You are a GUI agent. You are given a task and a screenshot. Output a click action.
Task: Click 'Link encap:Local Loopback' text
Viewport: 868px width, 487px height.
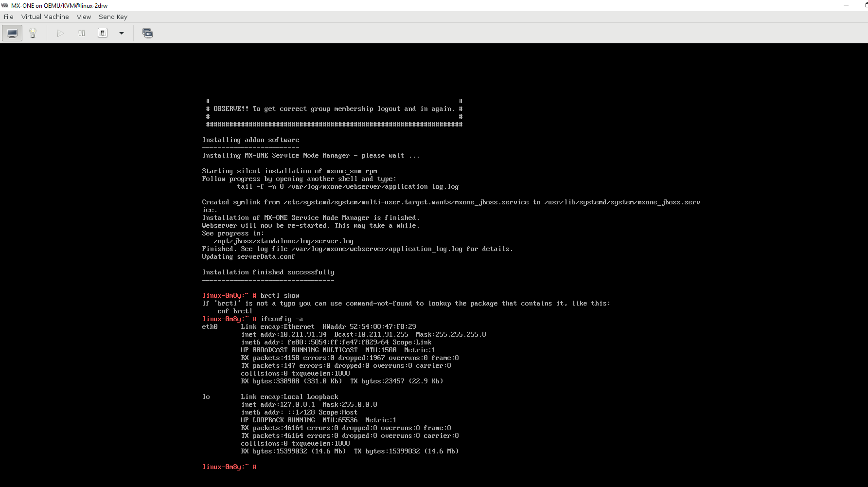coord(290,397)
